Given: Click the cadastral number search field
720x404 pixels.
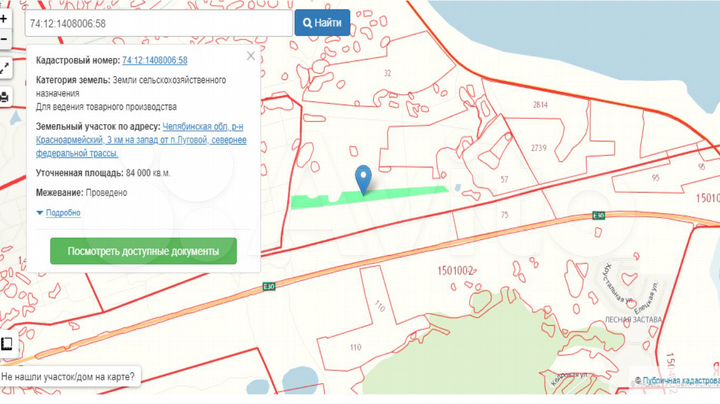Looking at the screenshot, I should (158, 23).
